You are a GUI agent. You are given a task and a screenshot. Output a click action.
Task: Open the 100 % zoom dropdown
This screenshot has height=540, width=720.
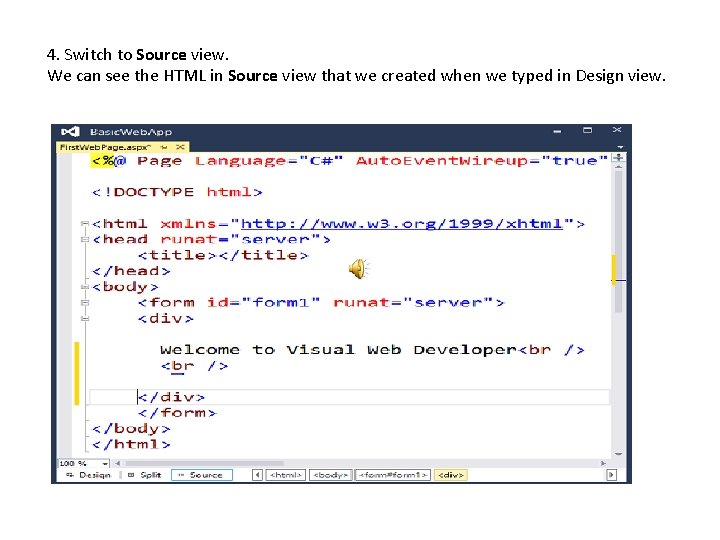pos(105,464)
